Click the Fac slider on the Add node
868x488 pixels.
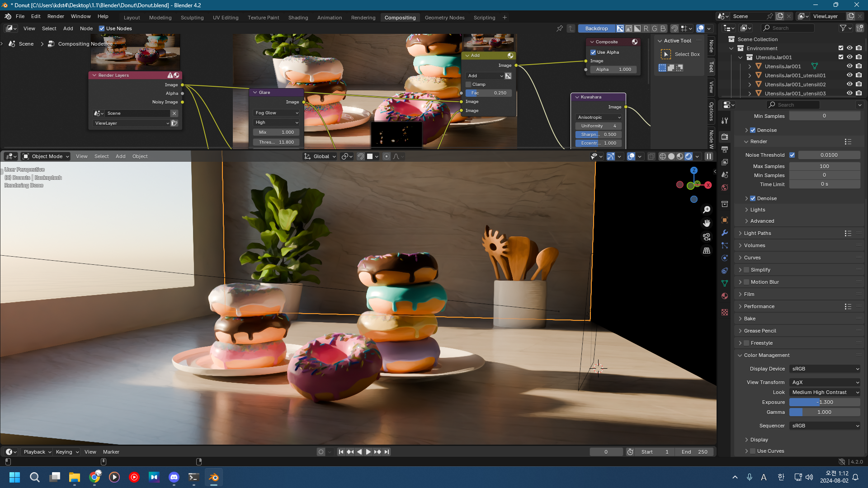[489, 93]
